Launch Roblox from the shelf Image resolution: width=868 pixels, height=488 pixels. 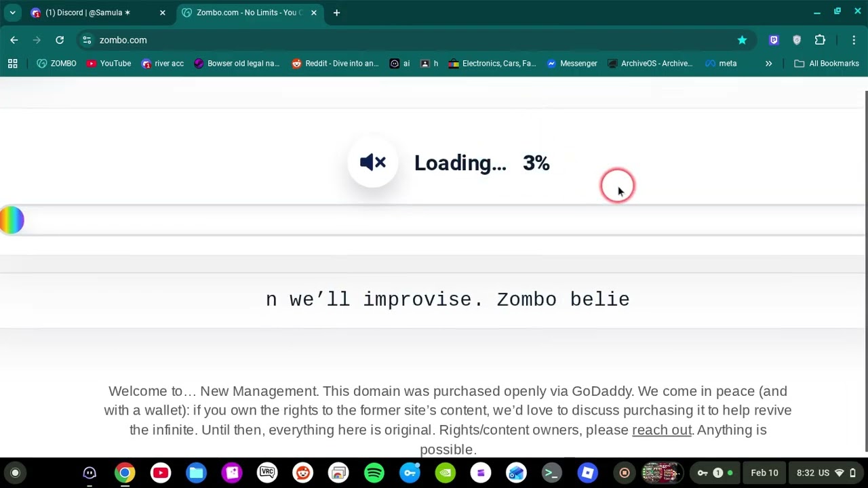pyautogui.click(x=587, y=473)
